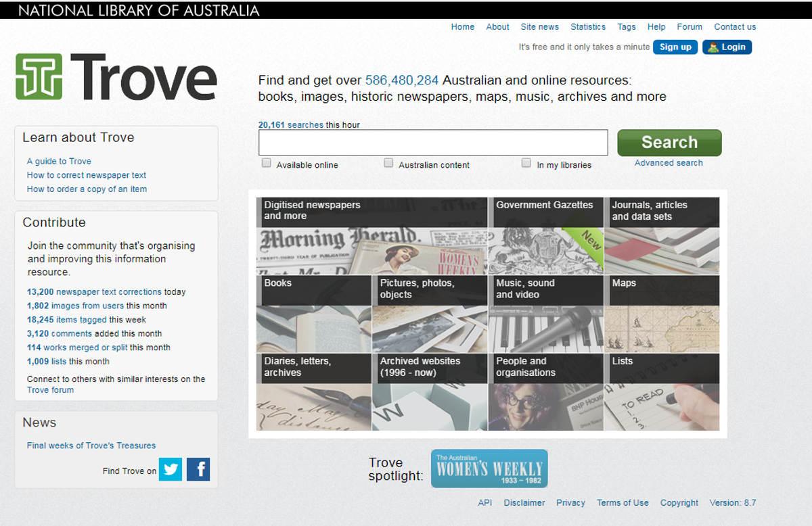Screen dimensions: 812x526
Task: Open People and organisations tile
Action: click(x=545, y=392)
